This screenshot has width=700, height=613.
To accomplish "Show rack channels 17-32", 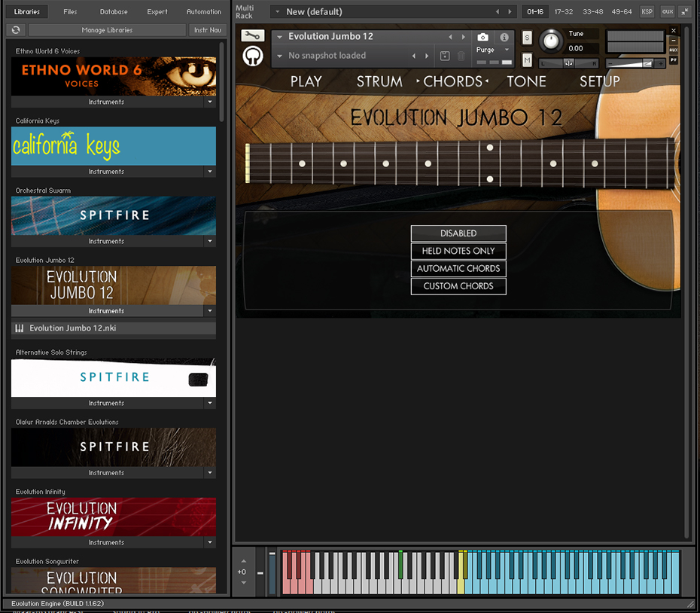I will [564, 11].
